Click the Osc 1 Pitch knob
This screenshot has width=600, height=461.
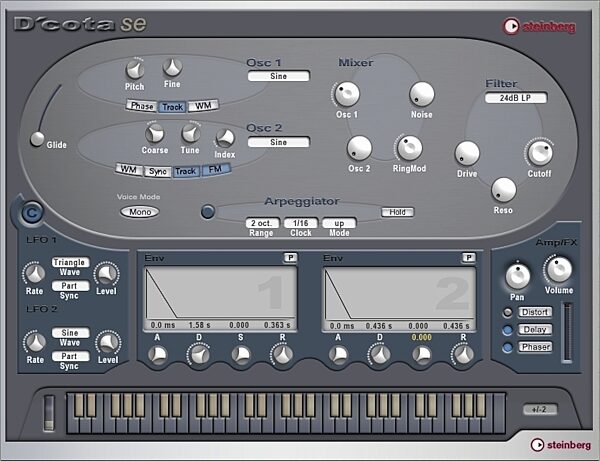tap(135, 70)
